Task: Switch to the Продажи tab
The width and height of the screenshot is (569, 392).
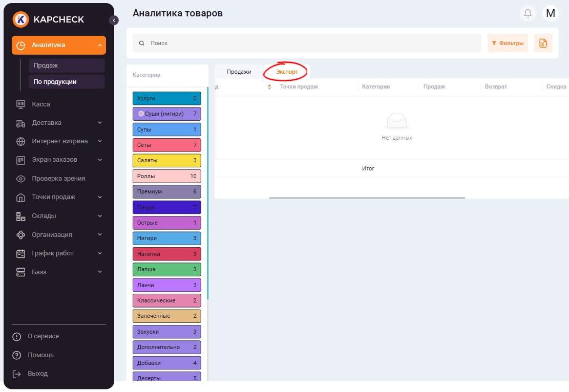Action: point(239,72)
